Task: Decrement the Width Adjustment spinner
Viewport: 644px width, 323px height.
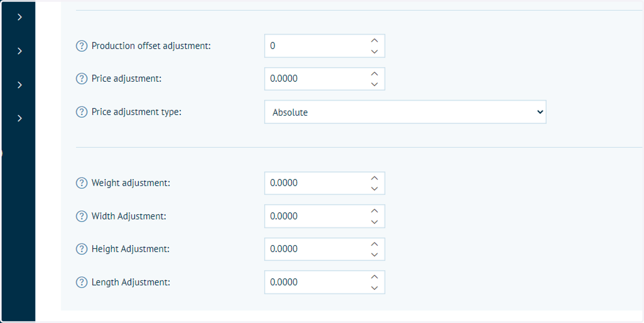Action: coord(375,222)
